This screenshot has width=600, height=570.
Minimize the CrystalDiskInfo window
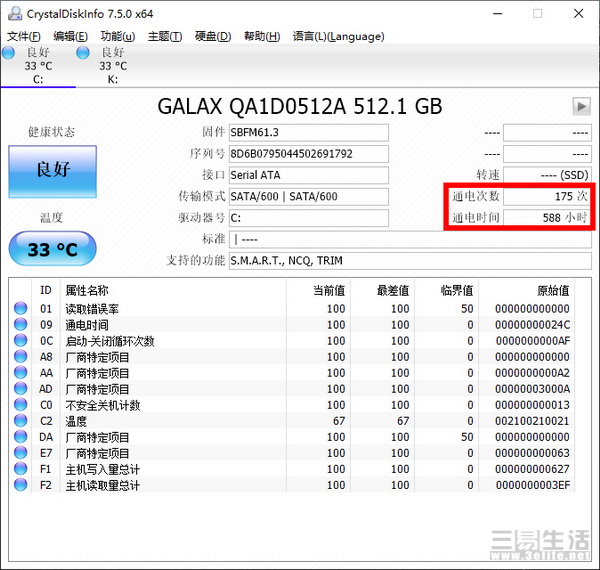[497, 14]
